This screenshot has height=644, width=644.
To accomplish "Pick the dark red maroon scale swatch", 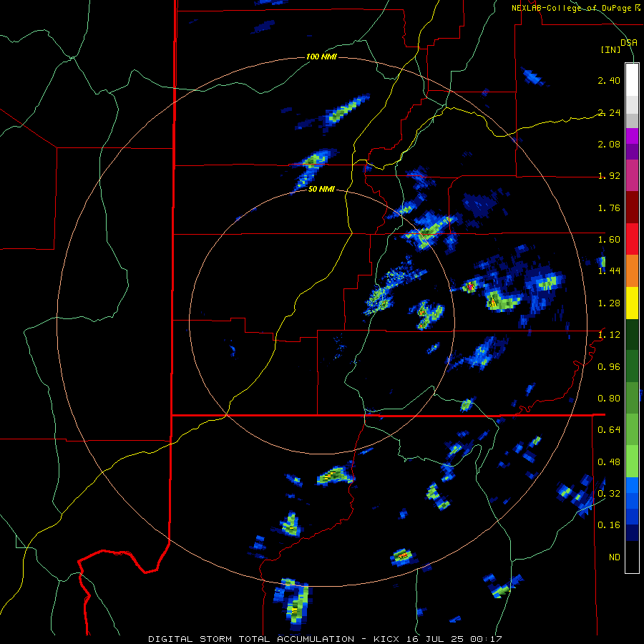I will tap(632, 208).
